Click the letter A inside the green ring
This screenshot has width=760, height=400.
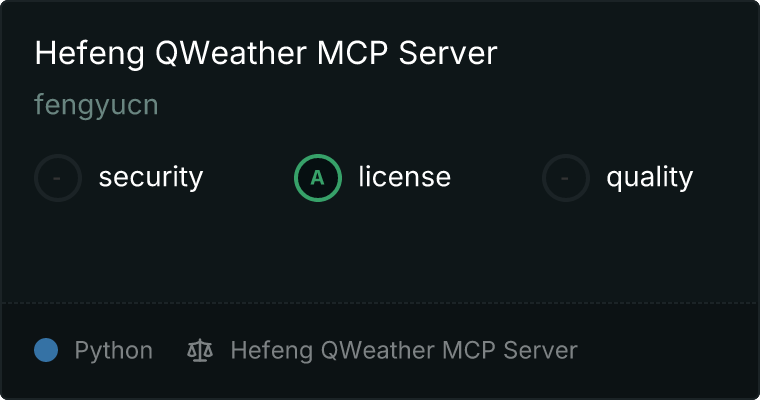(317, 178)
